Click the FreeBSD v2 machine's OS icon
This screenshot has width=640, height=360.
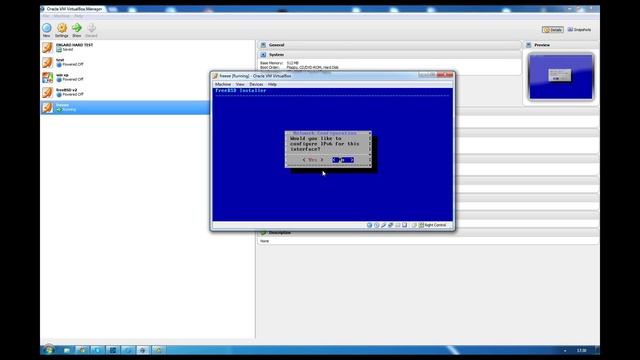[x=47, y=92]
